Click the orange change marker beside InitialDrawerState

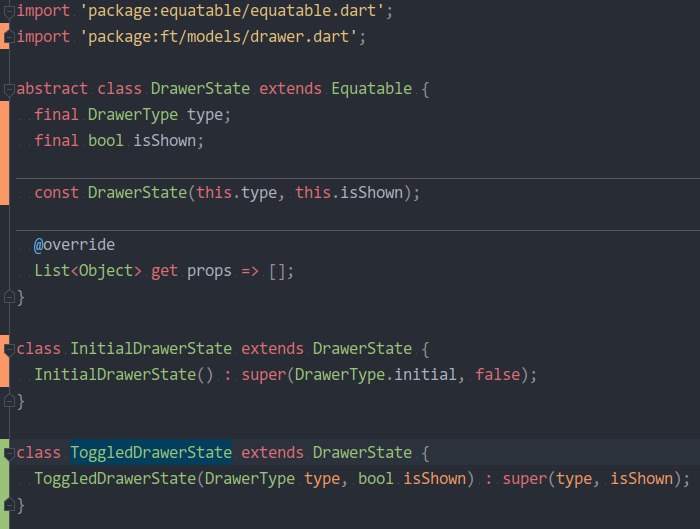coord(4,361)
